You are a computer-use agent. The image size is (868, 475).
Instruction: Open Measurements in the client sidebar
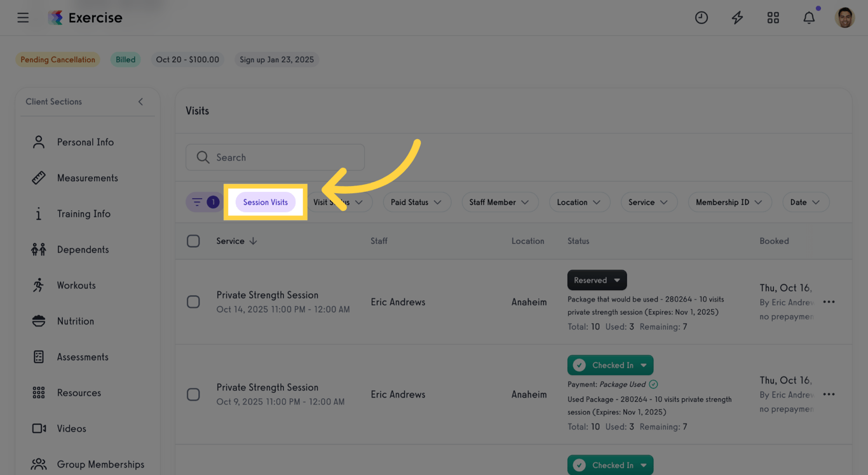click(x=87, y=178)
